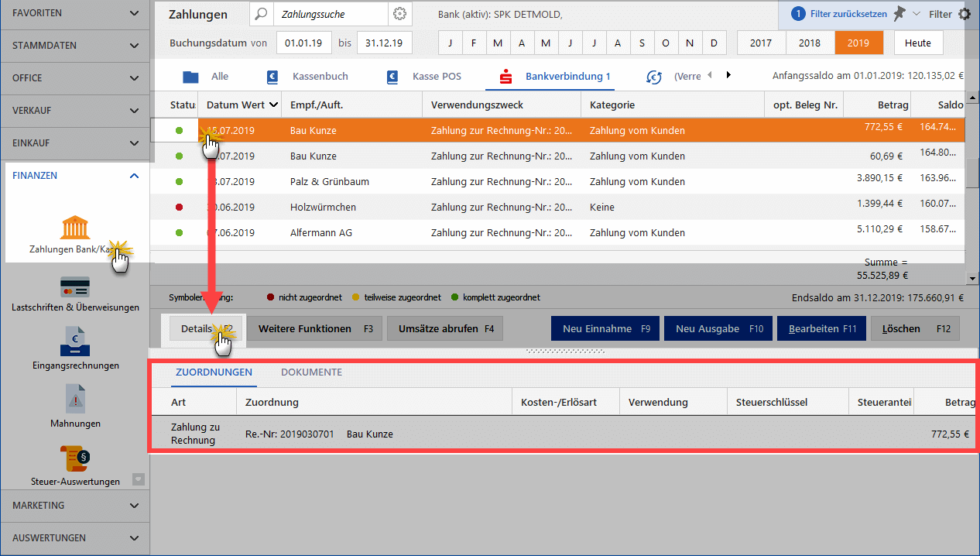Image resolution: width=980 pixels, height=556 pixels.
Task: Expand the VERKAUF section
Action: click(75, 111)
